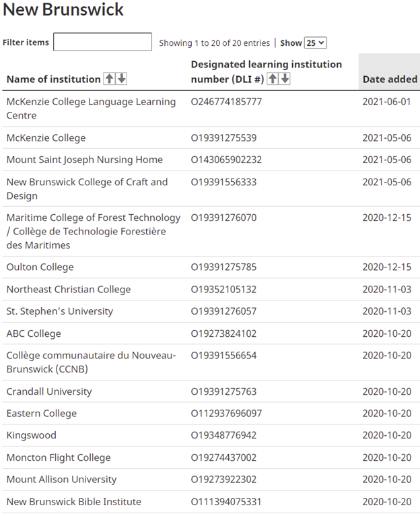Click the Kingswood institution name
Screen dimensions: 420x516
tap(31, 435)
